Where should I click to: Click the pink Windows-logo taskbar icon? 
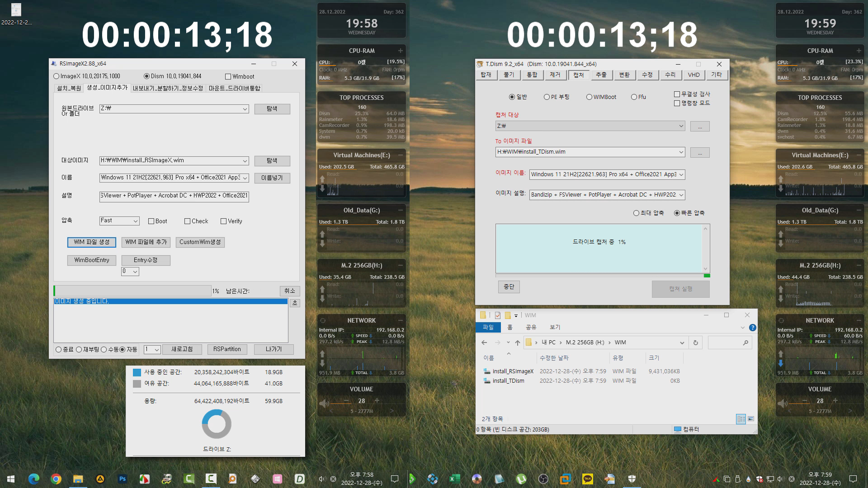coord(278,479)
